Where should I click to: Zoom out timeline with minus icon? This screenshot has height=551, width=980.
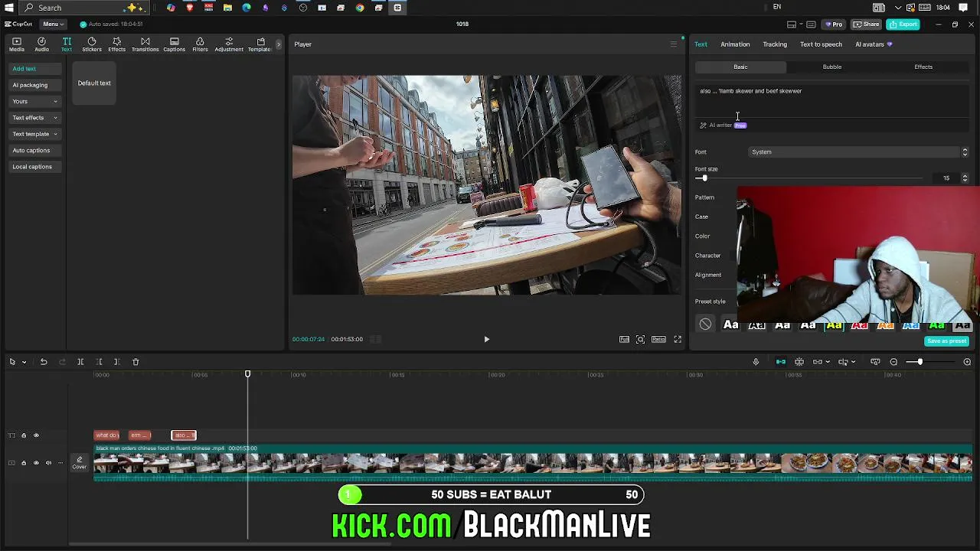(893, 362)
